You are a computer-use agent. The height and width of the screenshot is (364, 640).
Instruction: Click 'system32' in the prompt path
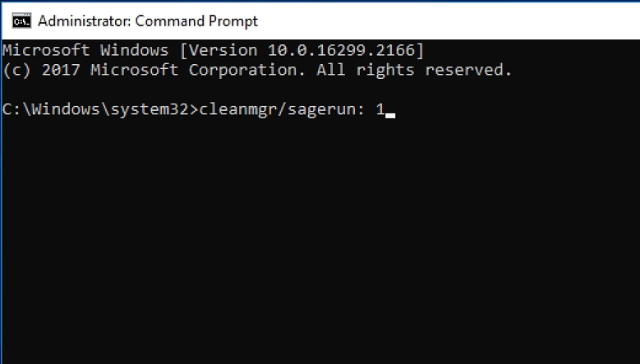pos(149,109)
